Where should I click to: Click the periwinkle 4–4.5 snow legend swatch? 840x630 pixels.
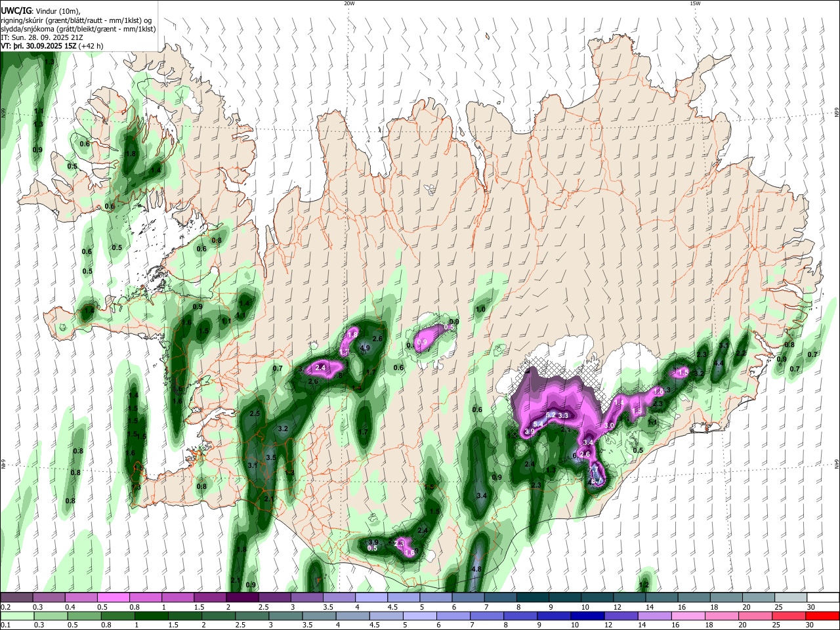[x=371, y=597]
